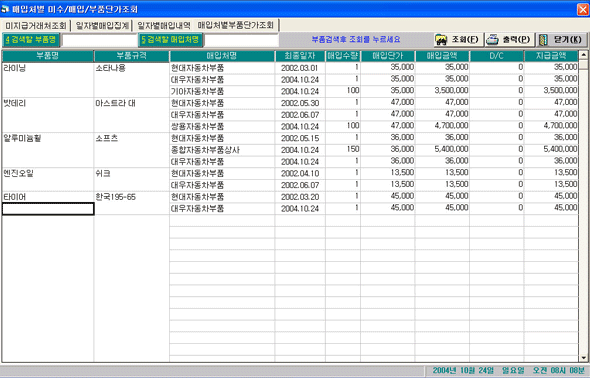The height and width of the screenshot is (378, 590).
Task: Click the 부품규격 column header
Action: click(x=132, y=56)
